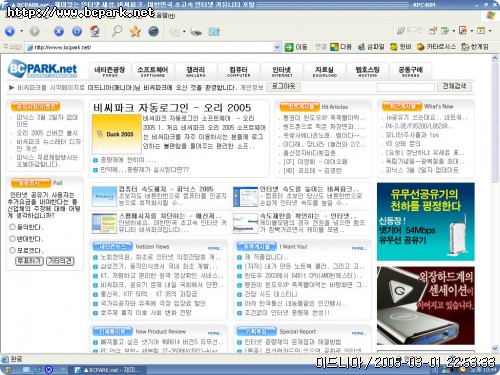Click the browser Back arrow icon

pos(10,31)
